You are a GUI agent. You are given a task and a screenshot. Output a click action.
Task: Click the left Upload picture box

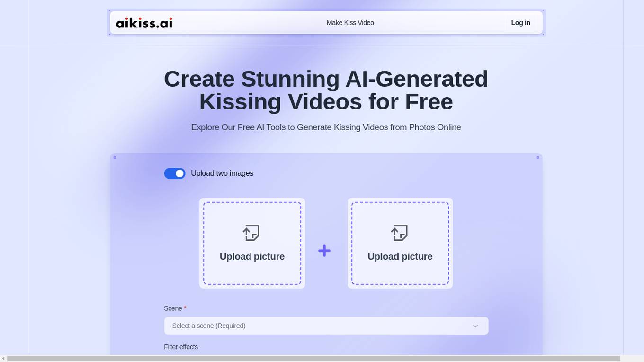252,243
